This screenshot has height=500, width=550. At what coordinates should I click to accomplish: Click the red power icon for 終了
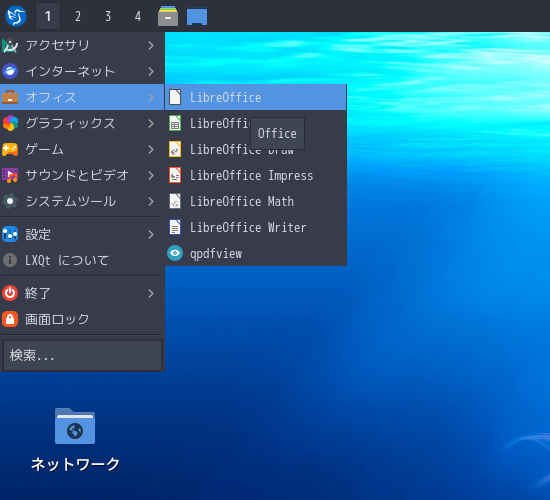pyautogui.click(x=10, y=293)
